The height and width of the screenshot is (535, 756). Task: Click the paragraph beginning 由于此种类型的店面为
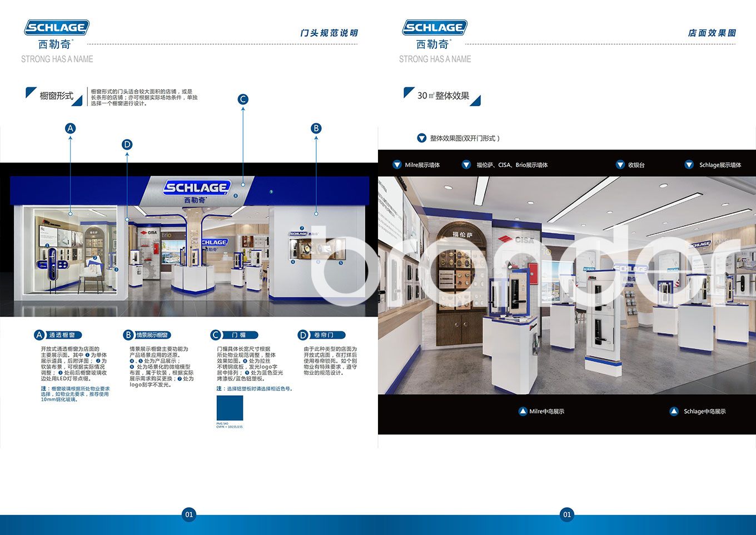click(x=330, y=361)
